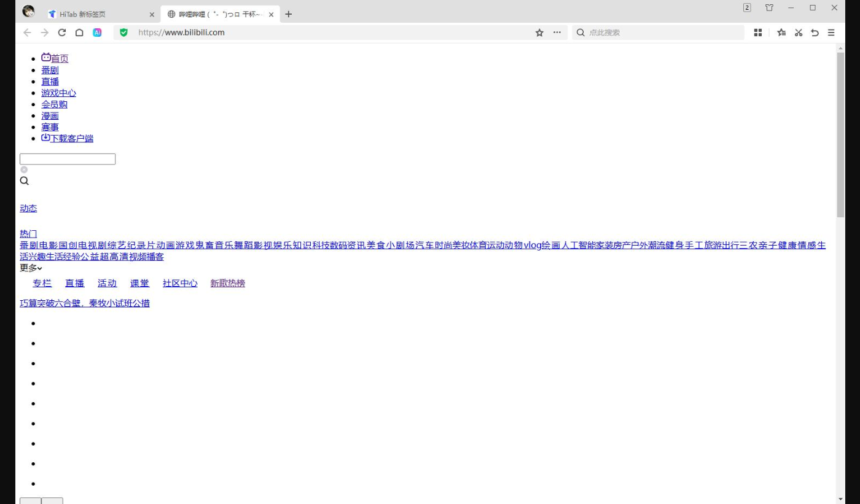Open the 热门 link
Screen dimensions: 860x504
pos(28,234)
